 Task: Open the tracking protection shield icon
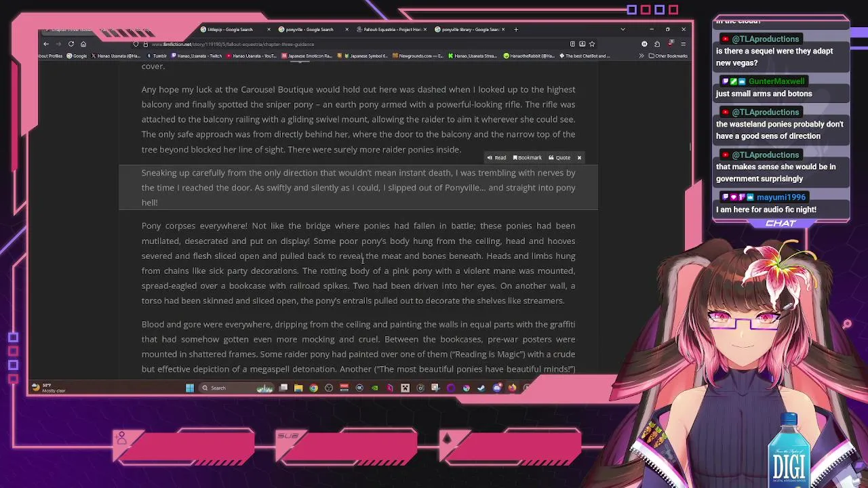(x=136, y=44)
